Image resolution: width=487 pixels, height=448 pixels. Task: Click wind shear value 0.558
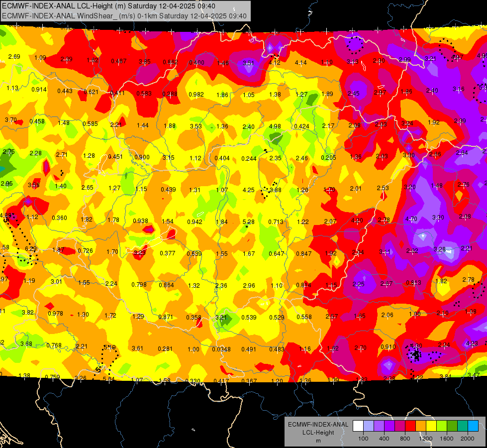pos(304,317)
